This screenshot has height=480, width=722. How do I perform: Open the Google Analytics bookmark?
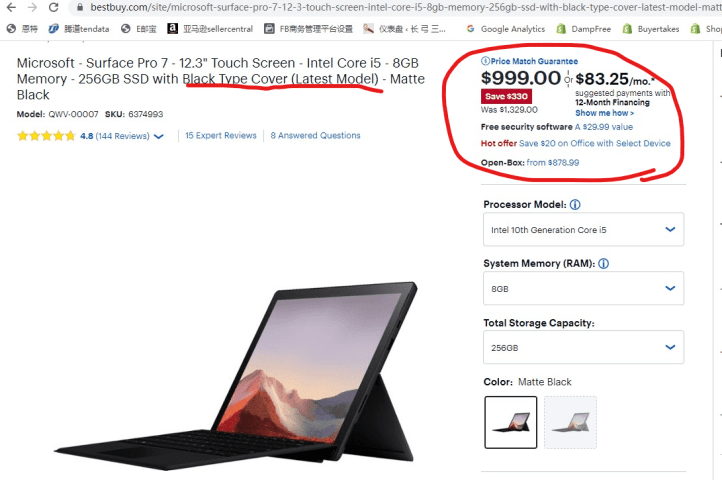[505, 29]
